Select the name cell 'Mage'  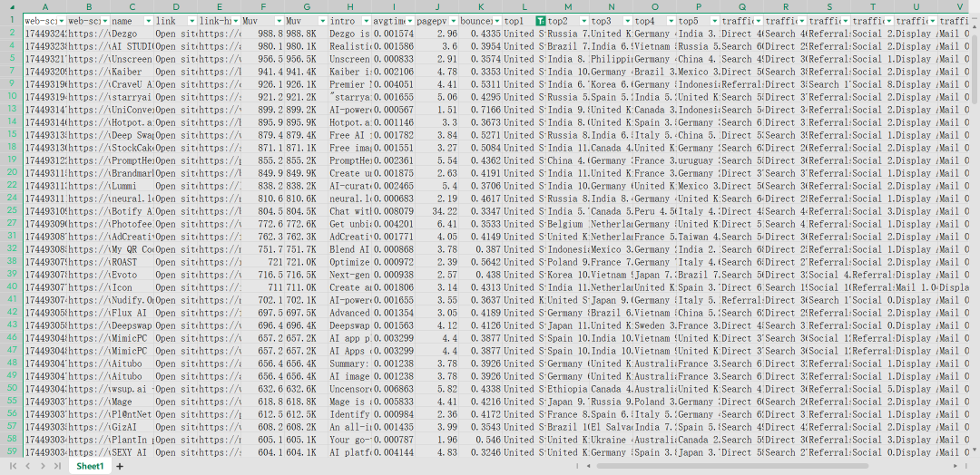(132, 402)
